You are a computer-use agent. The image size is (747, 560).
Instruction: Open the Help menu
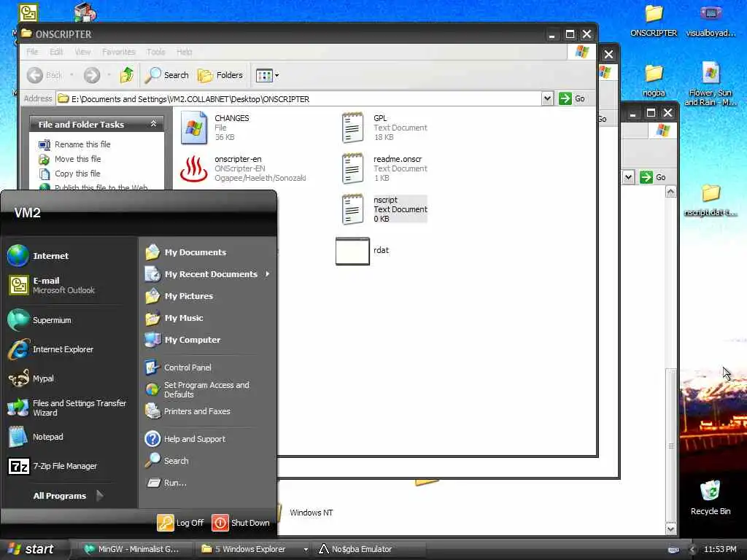[x=185, y=52]
